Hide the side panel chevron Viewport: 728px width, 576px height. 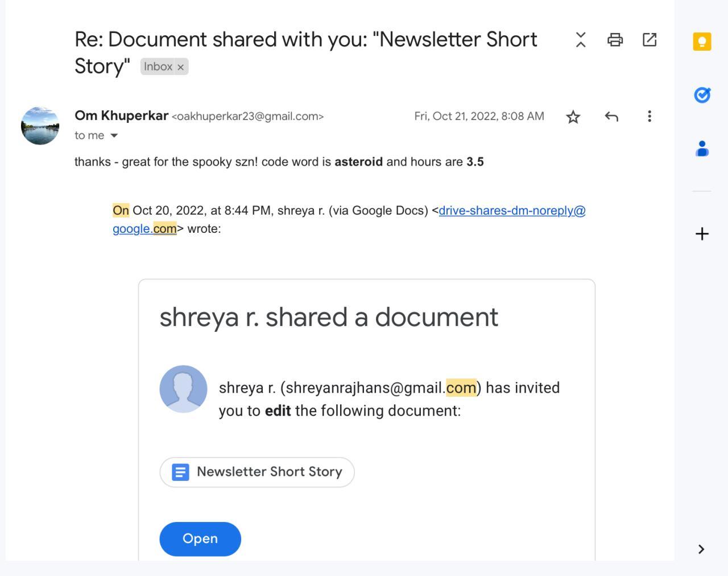tap(701, 549)
